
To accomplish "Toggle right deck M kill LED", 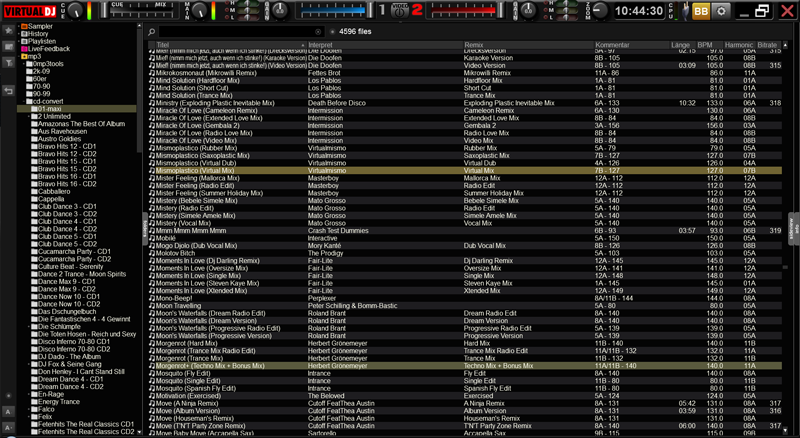I will [544, 10].
